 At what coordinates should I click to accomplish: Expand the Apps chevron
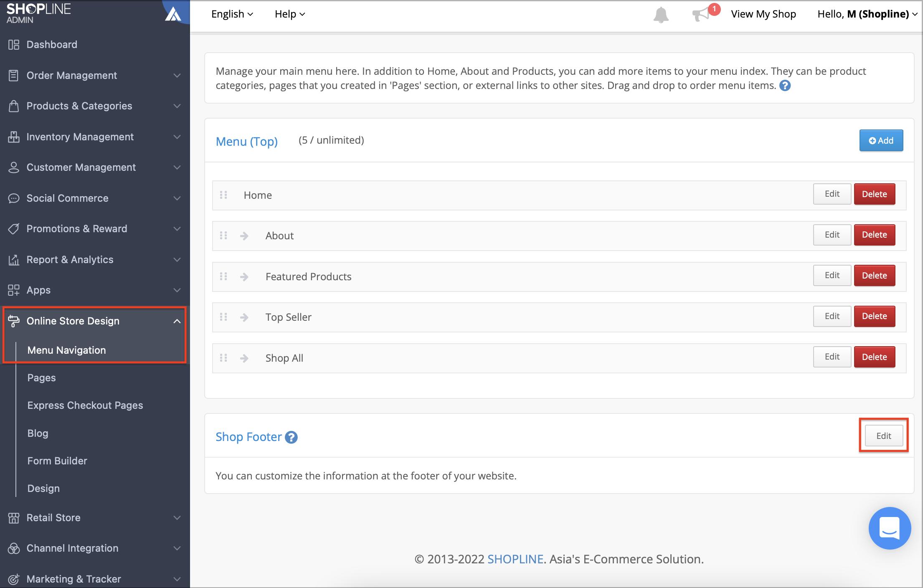(x=177, y=290)
